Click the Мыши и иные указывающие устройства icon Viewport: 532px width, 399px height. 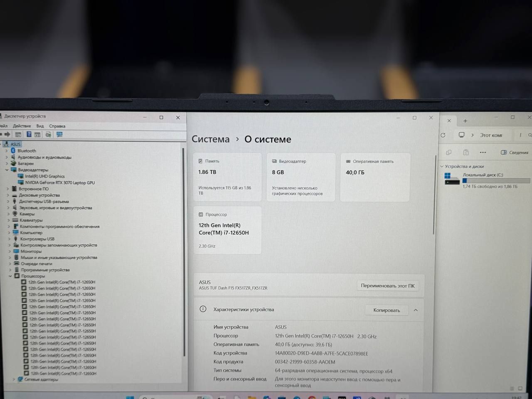(17, 257)
